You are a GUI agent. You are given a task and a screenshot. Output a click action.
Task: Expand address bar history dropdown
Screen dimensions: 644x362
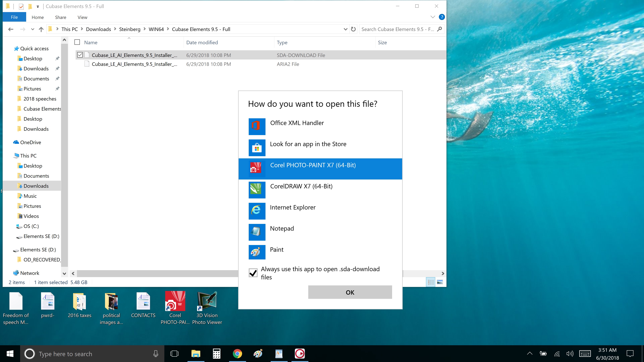click(345, 29)
